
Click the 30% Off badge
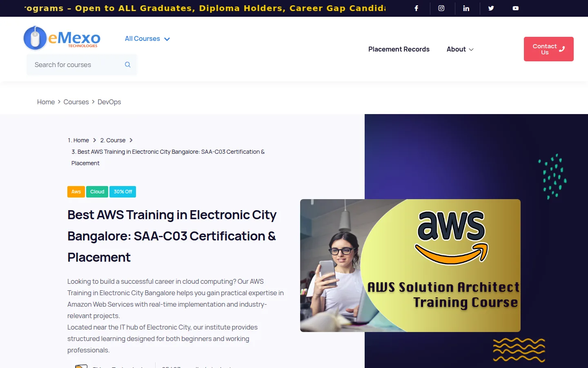123,192
